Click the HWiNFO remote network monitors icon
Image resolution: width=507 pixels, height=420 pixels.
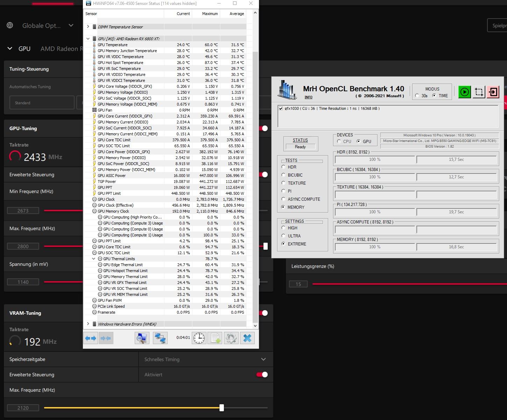[160, 338]
